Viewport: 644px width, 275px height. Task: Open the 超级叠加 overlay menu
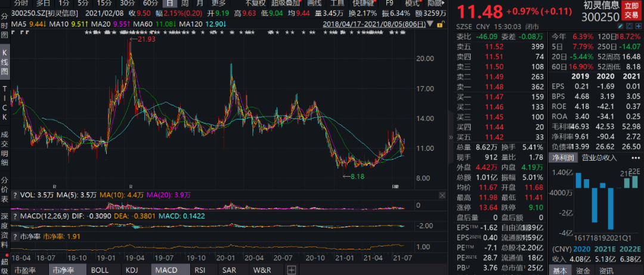(x=285, y=4)
